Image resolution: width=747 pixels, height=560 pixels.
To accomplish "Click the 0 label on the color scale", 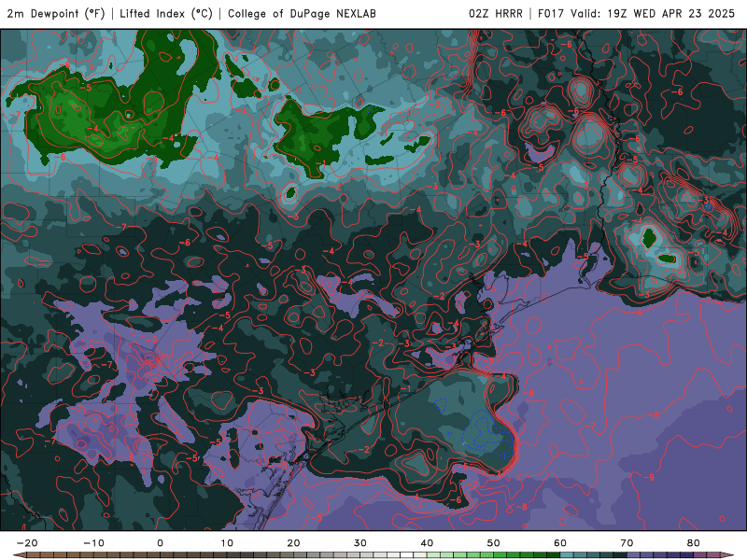I will coord(160,543).
